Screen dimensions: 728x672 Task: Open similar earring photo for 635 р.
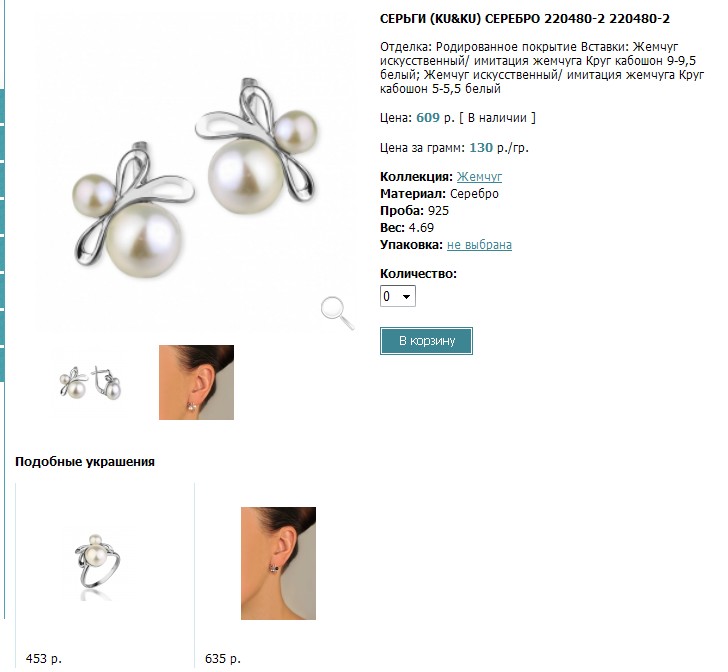pos(278,563)
